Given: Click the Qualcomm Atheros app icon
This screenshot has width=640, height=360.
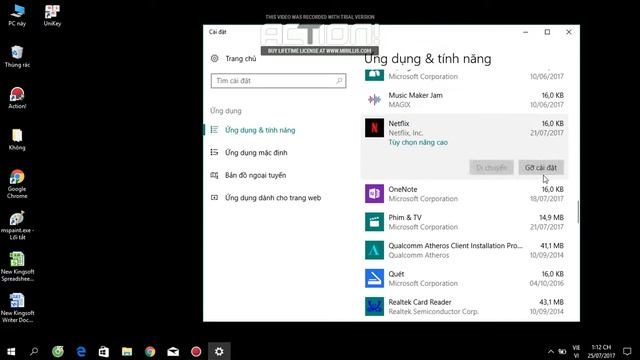Looking at the screenshot, I should click(x=374, y=250).
